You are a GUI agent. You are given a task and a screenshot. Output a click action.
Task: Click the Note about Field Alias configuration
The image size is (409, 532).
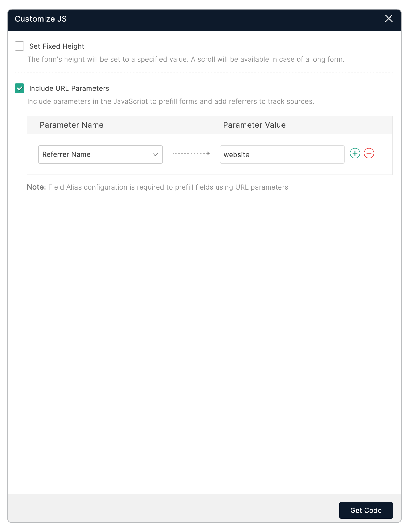click(168, 187)
